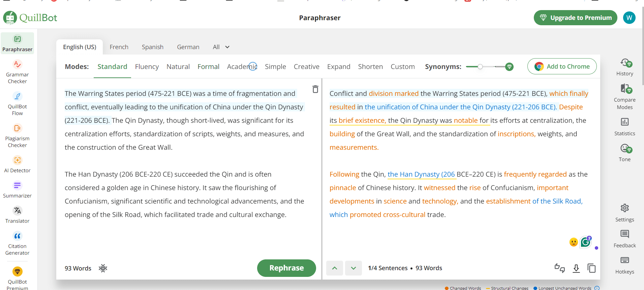Open the Citation Generator tool
Viewport: 644px width, 290px height.
tap(17, 244)
